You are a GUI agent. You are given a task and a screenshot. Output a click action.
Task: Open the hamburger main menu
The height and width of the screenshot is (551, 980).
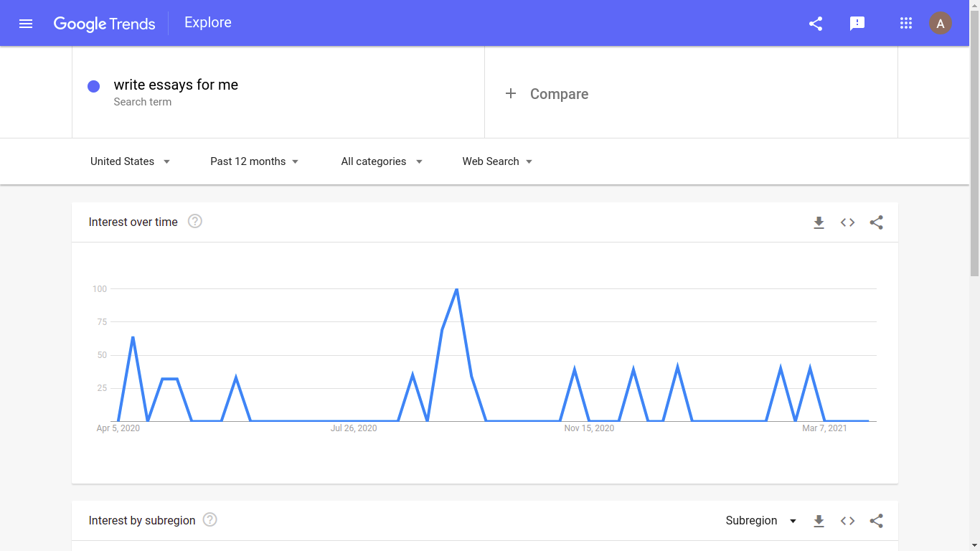pos(26,24)
